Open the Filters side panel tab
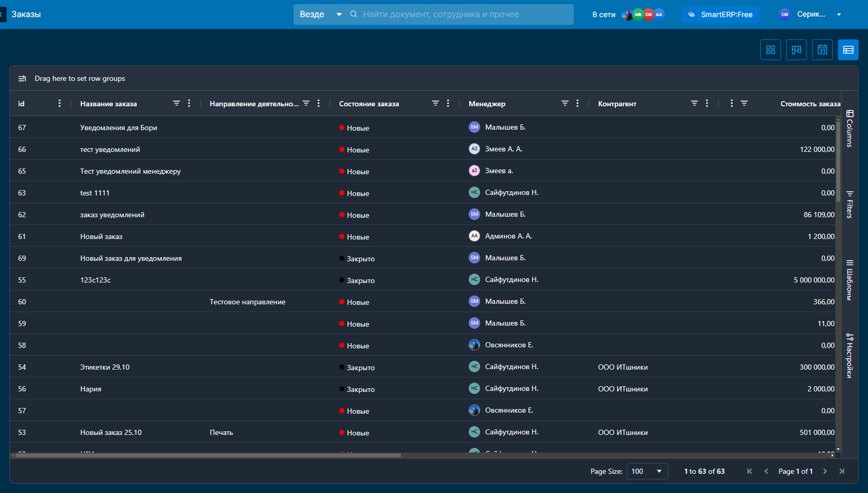Image resolution: width=868 pixels, height=493 pixels. click(849, 205)
